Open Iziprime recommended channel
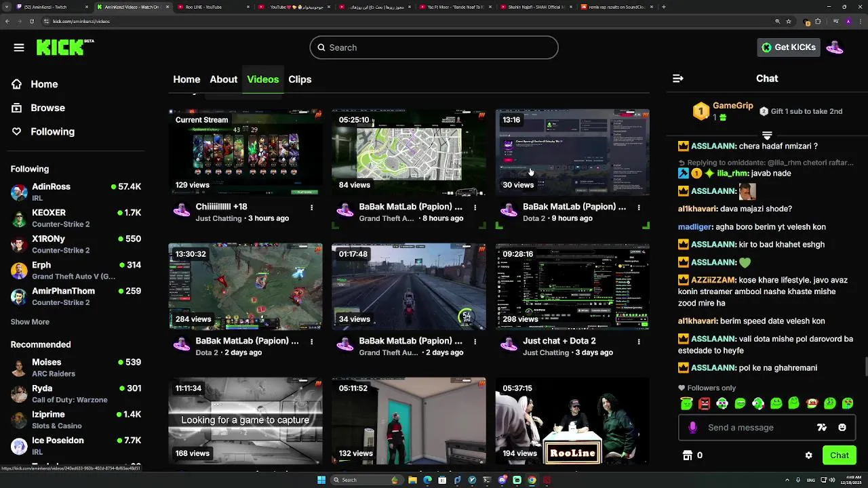The image size is (868, 488). (x=76, y=420)
